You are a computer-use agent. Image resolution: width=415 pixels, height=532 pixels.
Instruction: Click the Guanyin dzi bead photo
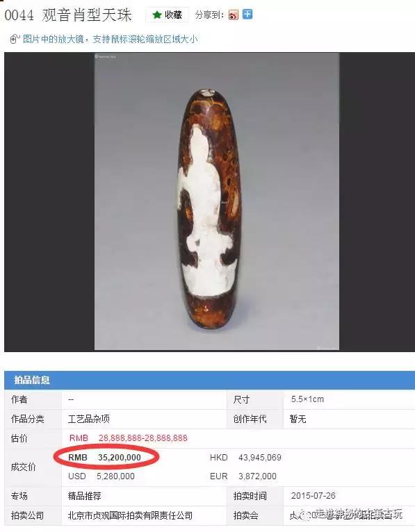[x=216, y=201]
